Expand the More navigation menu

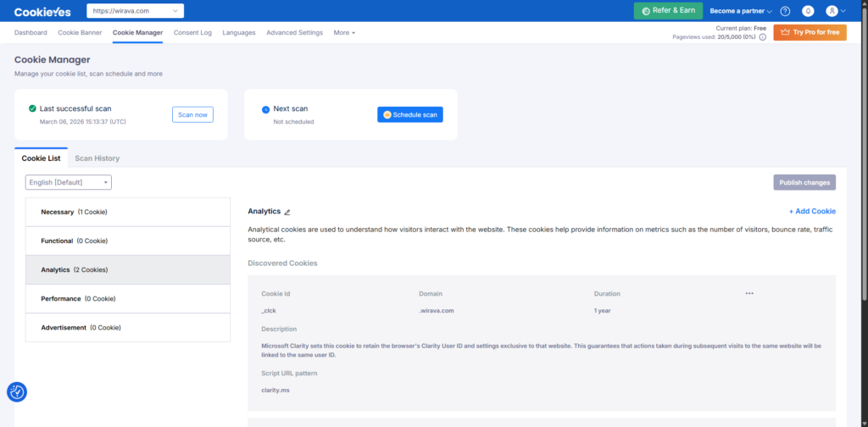(x=344, y=33)
